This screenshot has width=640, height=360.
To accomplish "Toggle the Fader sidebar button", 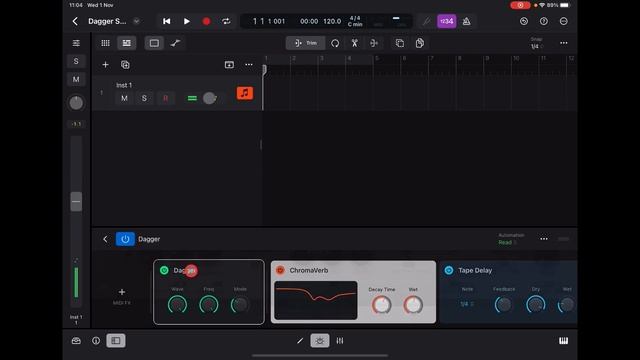I will coord(116,341).
